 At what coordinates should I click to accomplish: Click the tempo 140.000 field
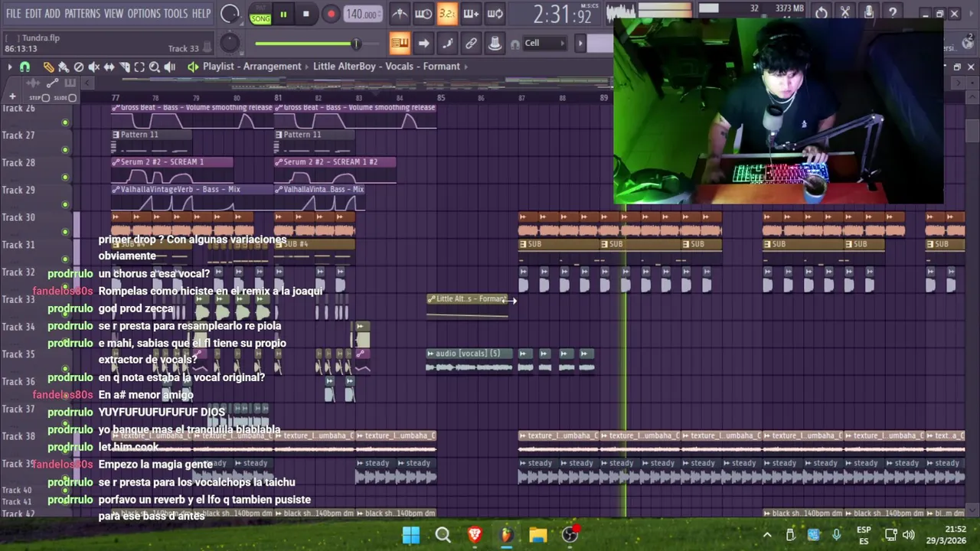tap(362, 14)
